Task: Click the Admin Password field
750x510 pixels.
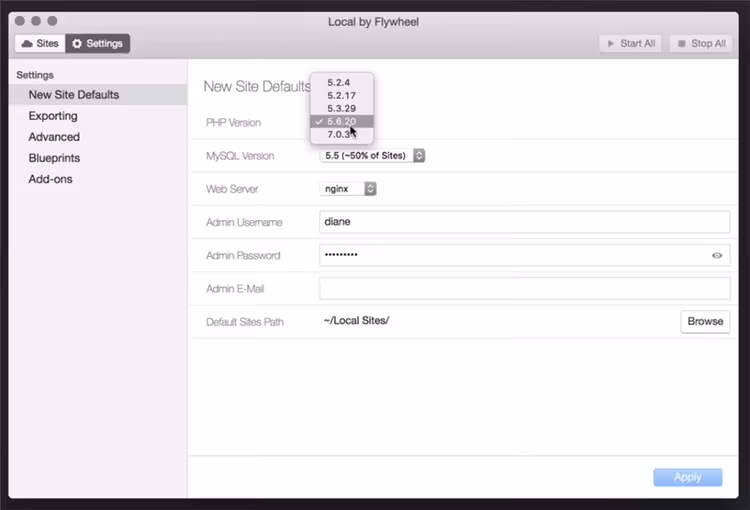Action: (x=524, y=255)
